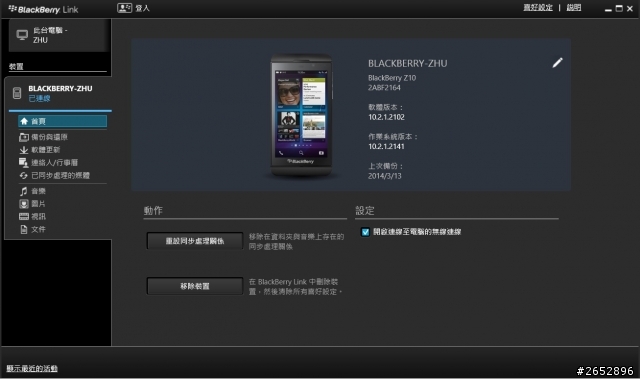Click the backup and restore folder icon

pos(24,137)
